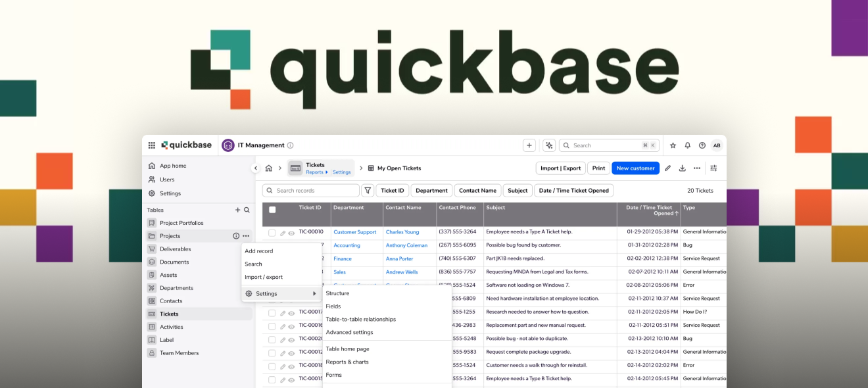868x388 pixels.
Task: Open the Settings link under Tickets breadcrumb
Action: point(341,172)
